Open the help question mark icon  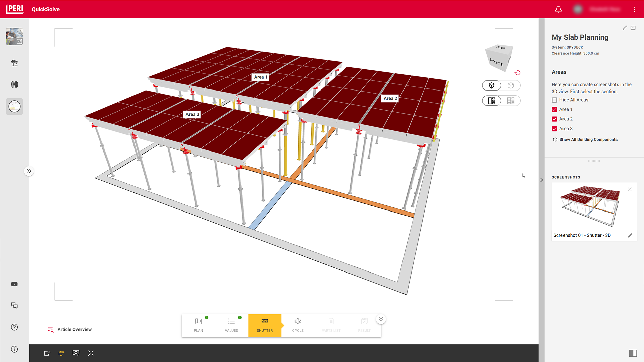coord(14,327)
